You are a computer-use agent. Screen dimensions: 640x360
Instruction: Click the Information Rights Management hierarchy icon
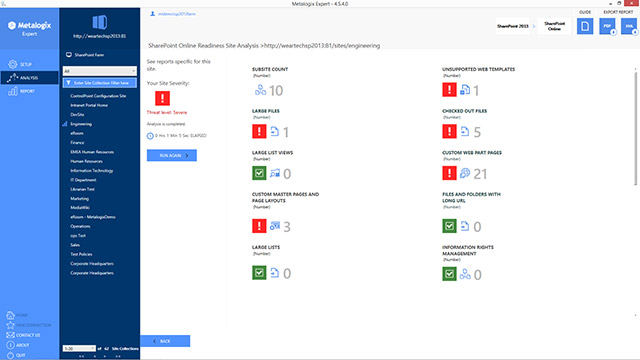pyautogui.click(x=465, y=274)
